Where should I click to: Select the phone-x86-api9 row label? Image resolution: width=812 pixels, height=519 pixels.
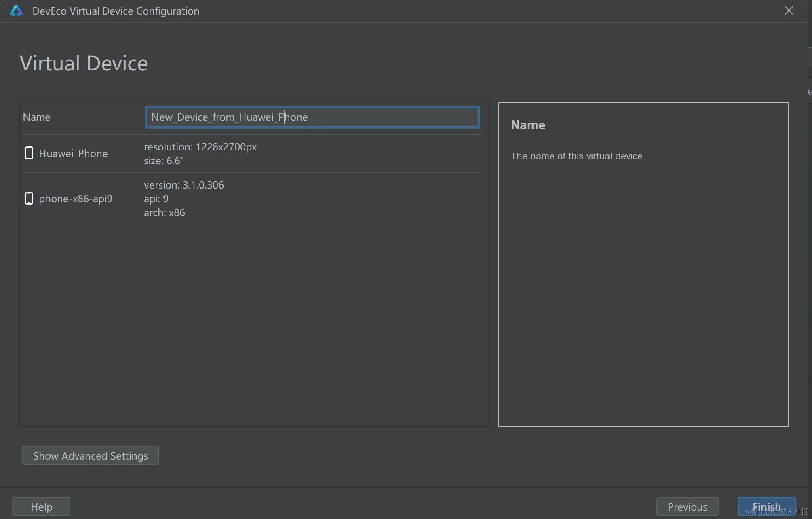click(x=76, y=199)
